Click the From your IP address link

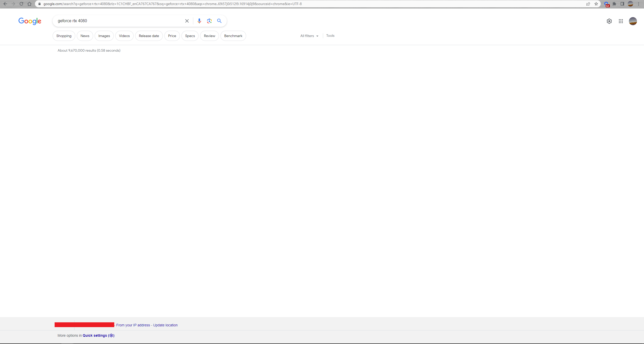coord(133,325)
